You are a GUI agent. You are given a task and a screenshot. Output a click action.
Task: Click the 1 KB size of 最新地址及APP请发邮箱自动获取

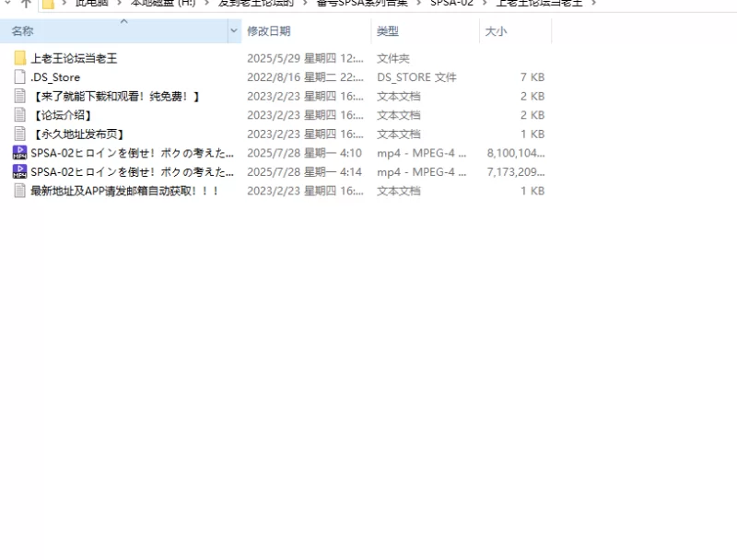point(532,191)
